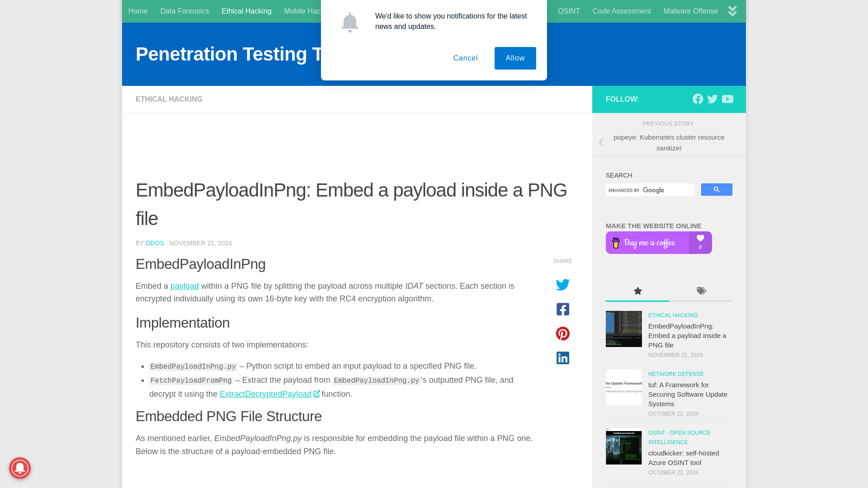Click the Cancel notifications button
The width and height of the screenshot is (868, 488).
466,58
